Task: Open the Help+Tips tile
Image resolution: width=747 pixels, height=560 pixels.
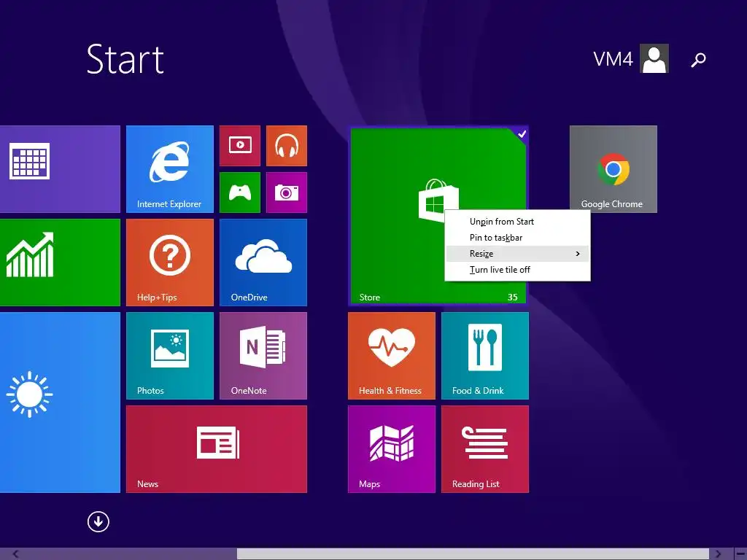Action: [x=169, y=262]
